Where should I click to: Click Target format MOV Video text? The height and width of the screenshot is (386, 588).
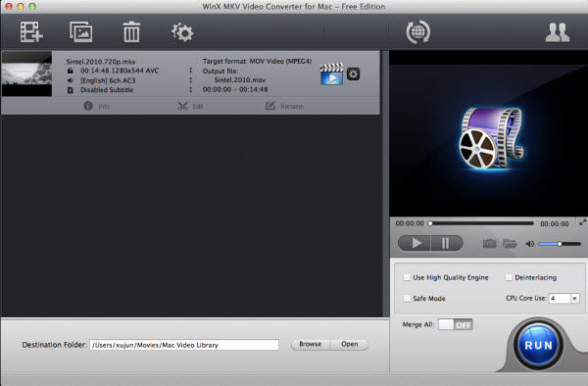(x=257, y=61)
